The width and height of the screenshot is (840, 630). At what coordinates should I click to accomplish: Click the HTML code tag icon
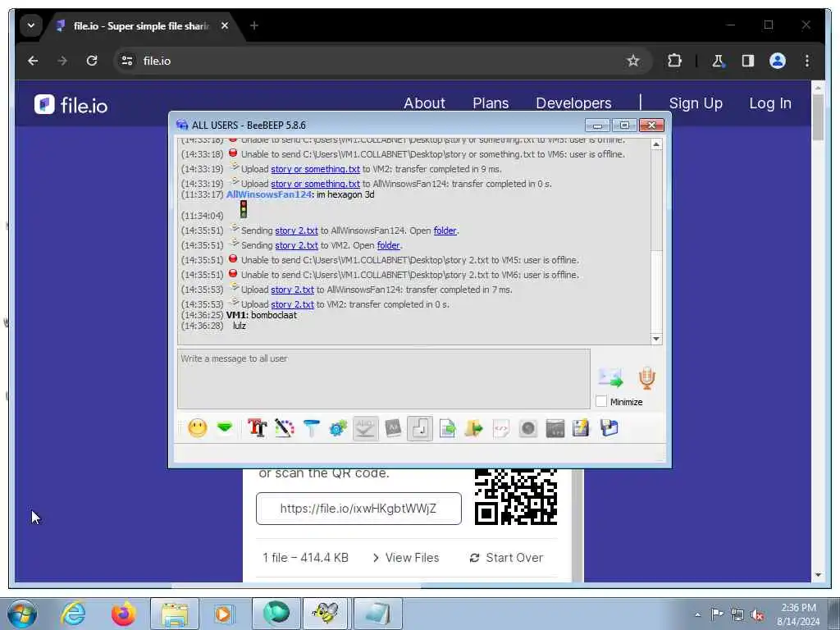[500, 428]
